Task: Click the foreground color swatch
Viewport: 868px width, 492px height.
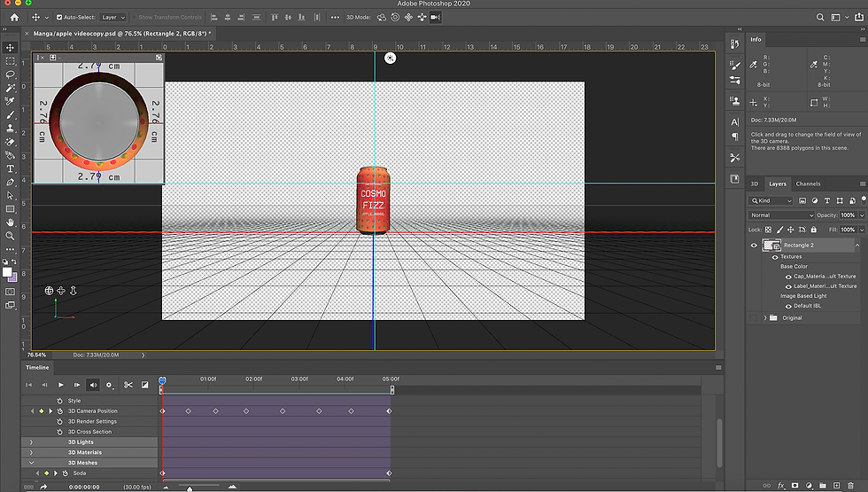Action: coord(7,272)
